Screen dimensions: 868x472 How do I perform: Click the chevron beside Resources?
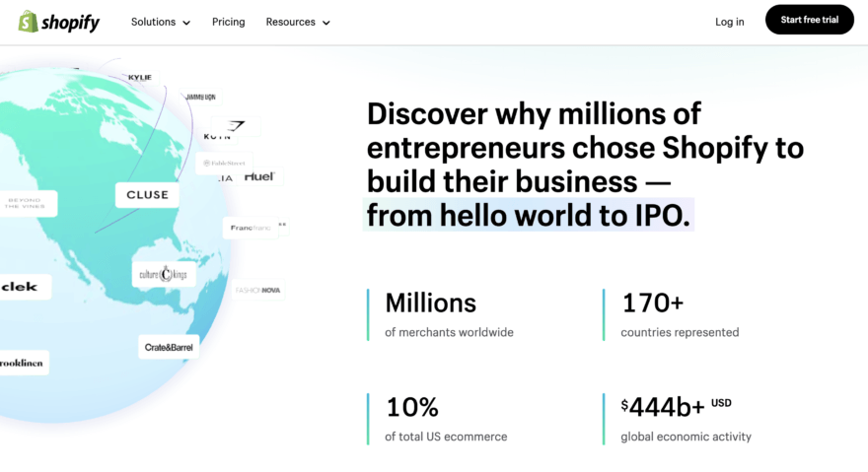pyautogui.click(x=326, y=23)
